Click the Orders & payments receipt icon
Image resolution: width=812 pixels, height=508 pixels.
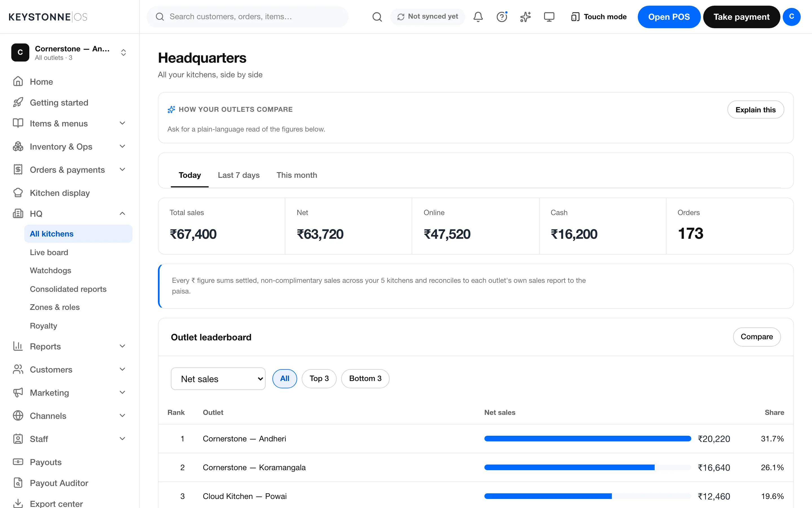click(x=18, y=170)
